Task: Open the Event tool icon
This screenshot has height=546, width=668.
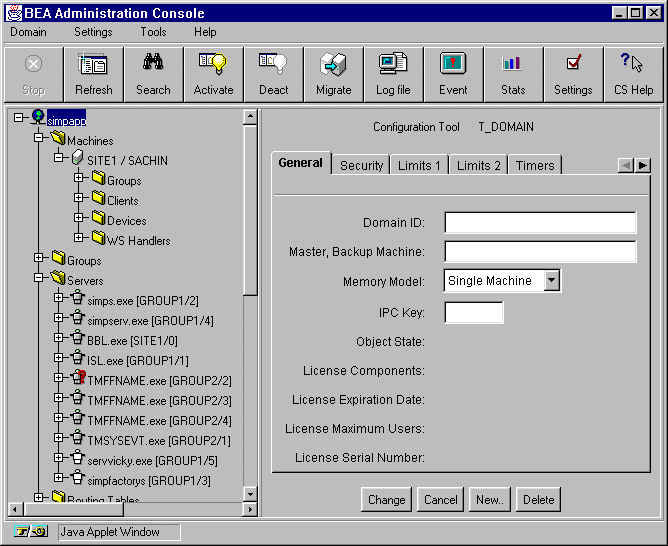Action: click(x=453, y=63)
